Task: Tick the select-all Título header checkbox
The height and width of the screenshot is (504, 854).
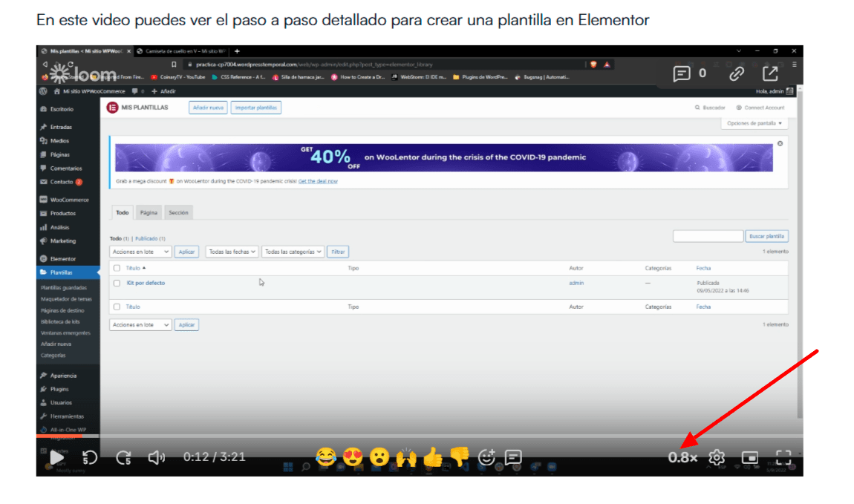Action: (x=117, y=268)
